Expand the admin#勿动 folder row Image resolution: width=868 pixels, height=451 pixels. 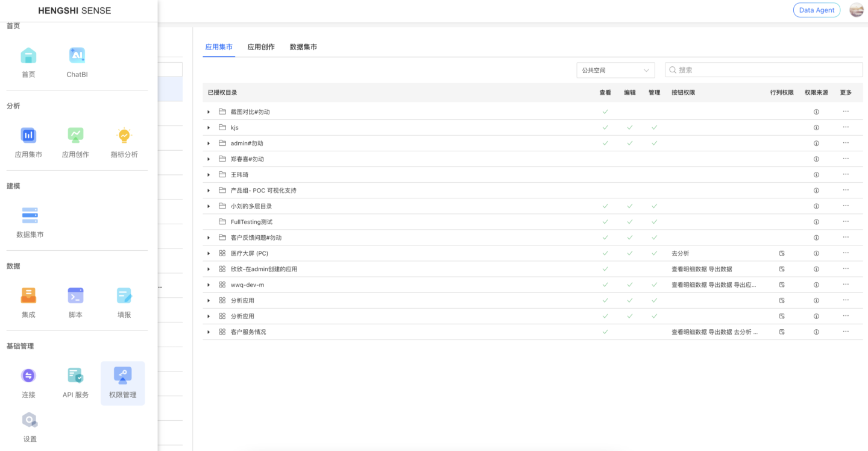click(209, 143)
